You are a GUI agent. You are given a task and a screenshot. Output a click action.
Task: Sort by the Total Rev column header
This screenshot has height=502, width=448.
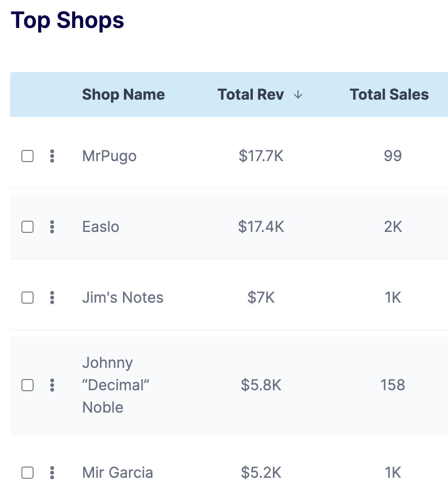coord(251,95)
